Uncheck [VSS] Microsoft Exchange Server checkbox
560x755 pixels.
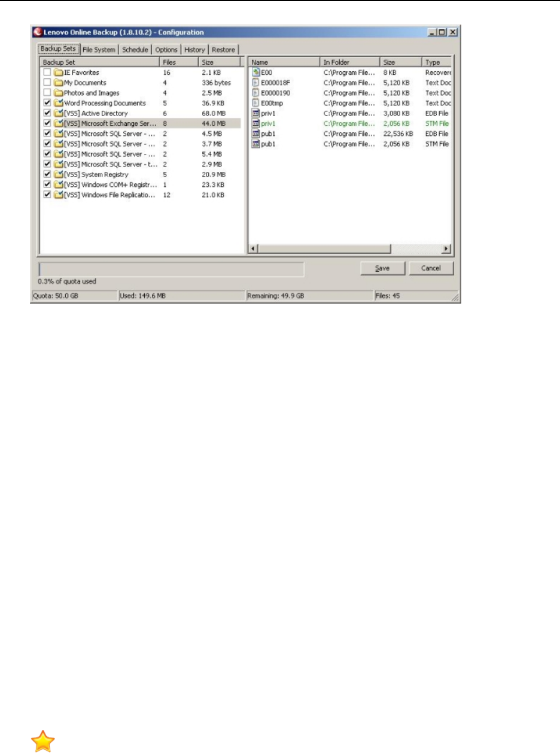click(x=47, y=123)
